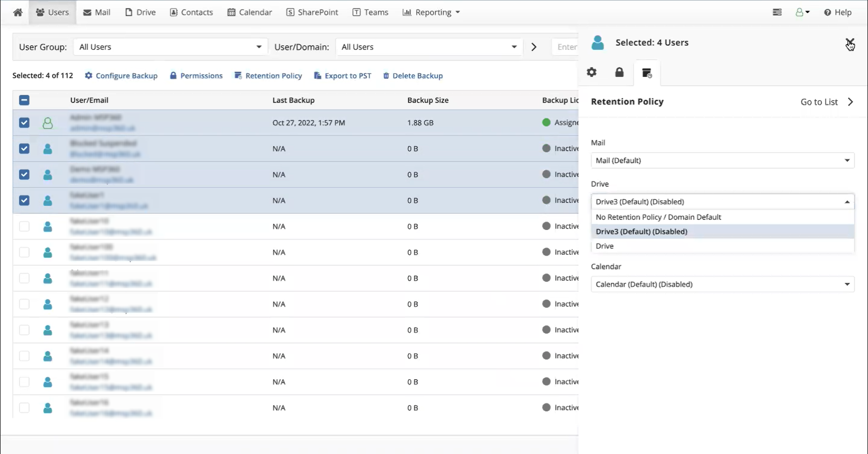The width and height of the screenshot is (868, 454).
Task: Sort by User/Email column header
Action: click(89, 100)
